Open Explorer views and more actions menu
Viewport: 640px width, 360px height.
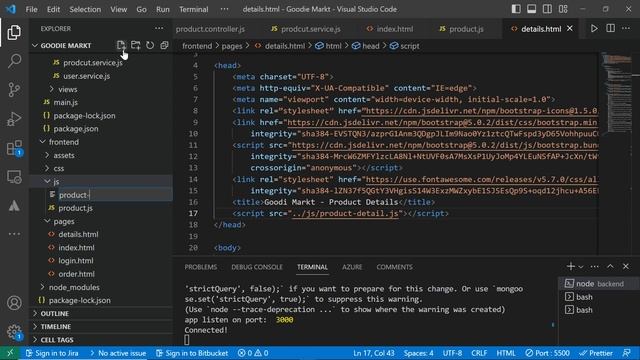(159, 29)
